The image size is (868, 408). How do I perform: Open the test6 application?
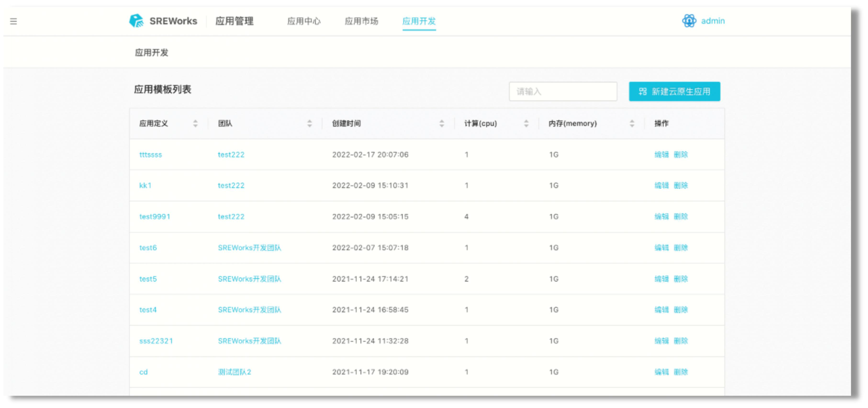coord(148,248)
